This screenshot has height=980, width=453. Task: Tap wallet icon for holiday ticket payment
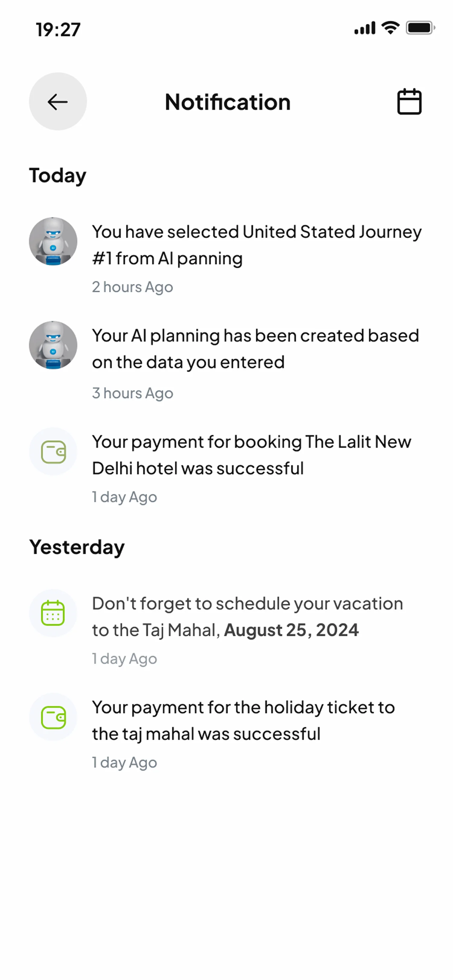click(x=53, y=717)
